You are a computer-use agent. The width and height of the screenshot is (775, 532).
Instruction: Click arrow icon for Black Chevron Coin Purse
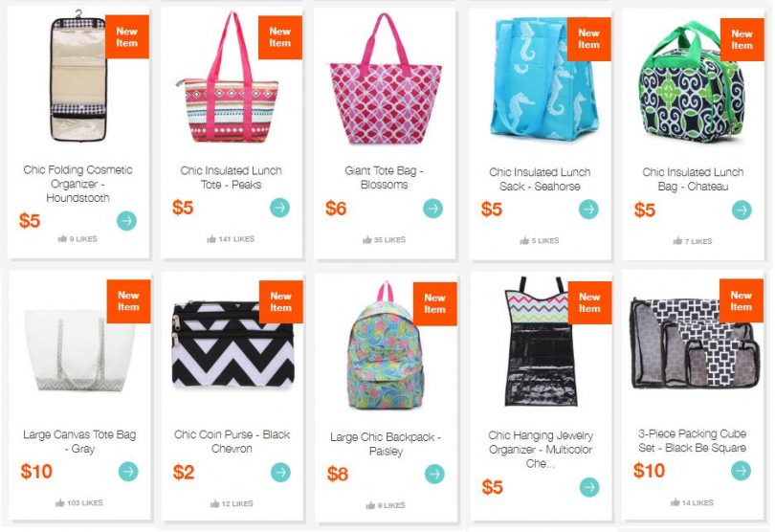[x=280, y=472]
